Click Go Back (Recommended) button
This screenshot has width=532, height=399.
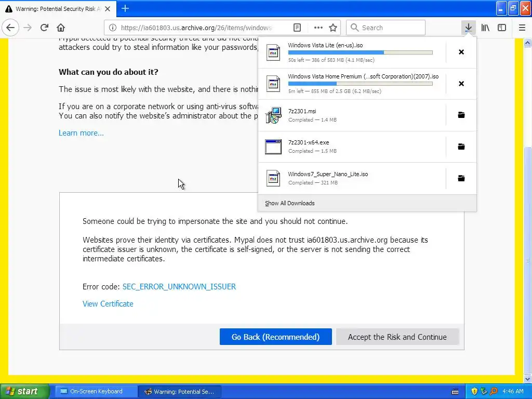275,337
